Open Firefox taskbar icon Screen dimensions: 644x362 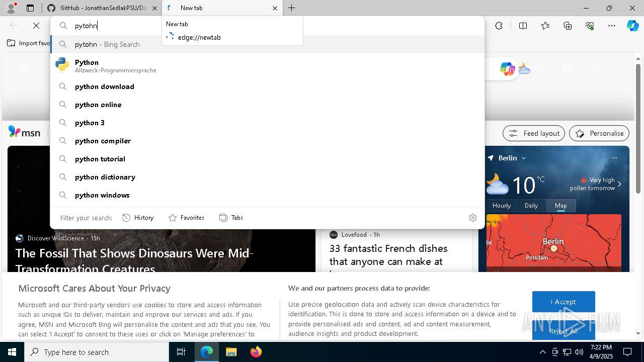[256, 352]
